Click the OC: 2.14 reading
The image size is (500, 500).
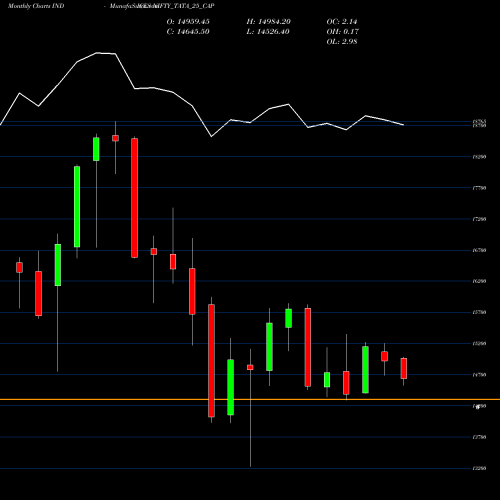coord(342,22)
